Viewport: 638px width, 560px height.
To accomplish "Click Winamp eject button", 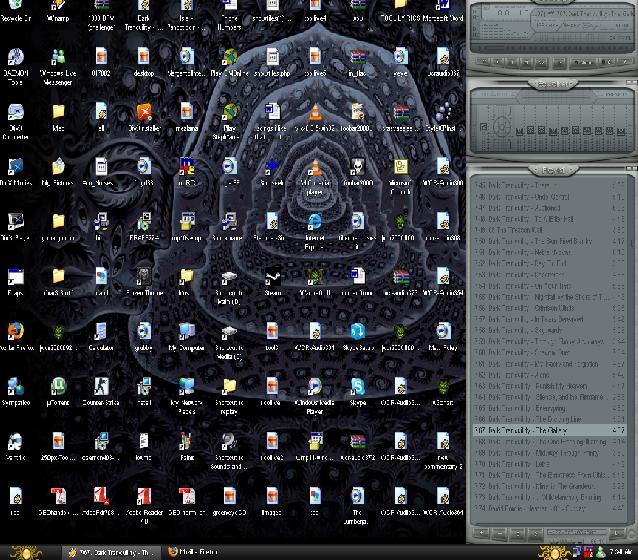I will 560,62.
